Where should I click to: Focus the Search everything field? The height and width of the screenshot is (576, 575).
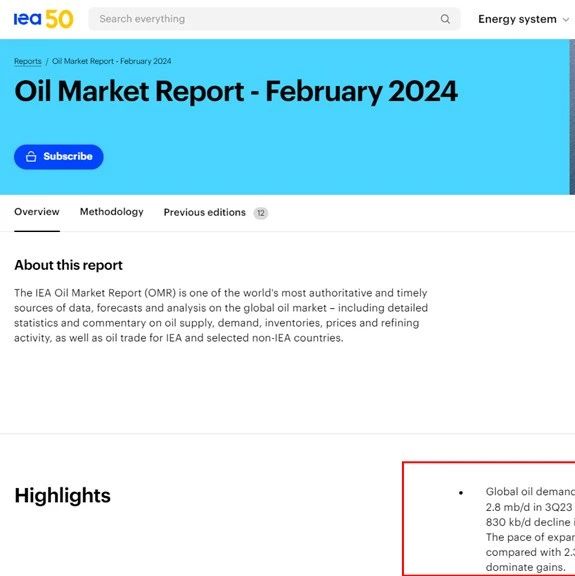click(274, 19)
